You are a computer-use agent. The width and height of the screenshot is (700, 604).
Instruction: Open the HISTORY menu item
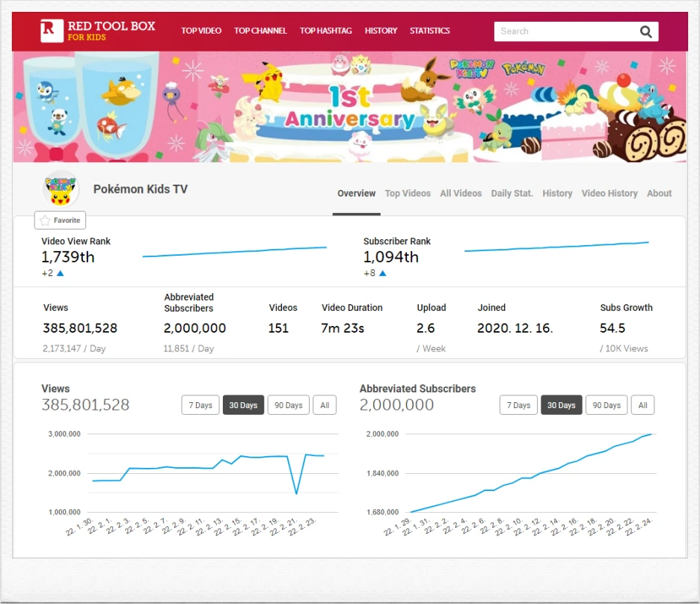(x=381, y=31)
